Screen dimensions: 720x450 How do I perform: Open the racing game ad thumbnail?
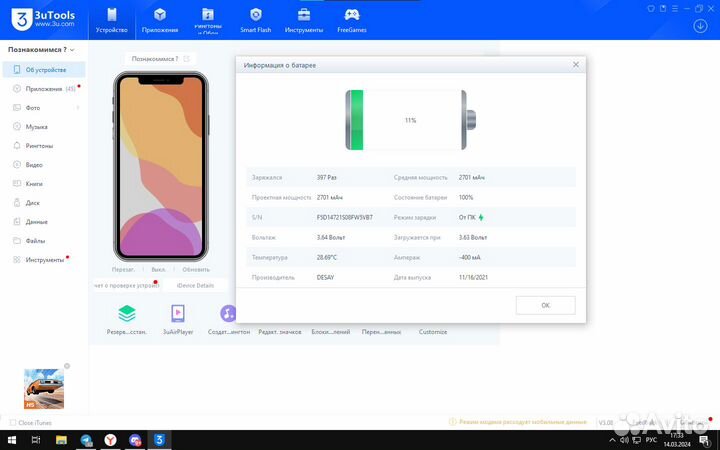coord(44,389)
